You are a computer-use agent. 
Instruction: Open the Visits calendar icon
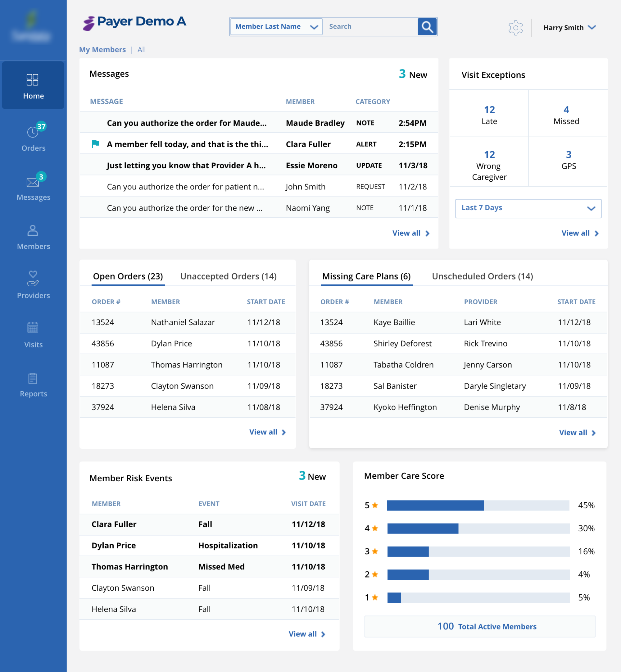coord(33,328)
